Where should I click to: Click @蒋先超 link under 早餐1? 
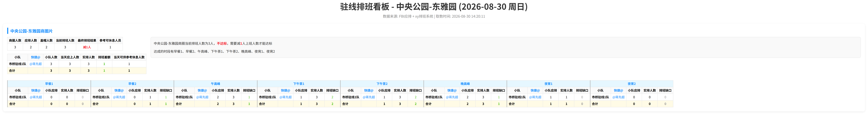click(x=36, y=97)
